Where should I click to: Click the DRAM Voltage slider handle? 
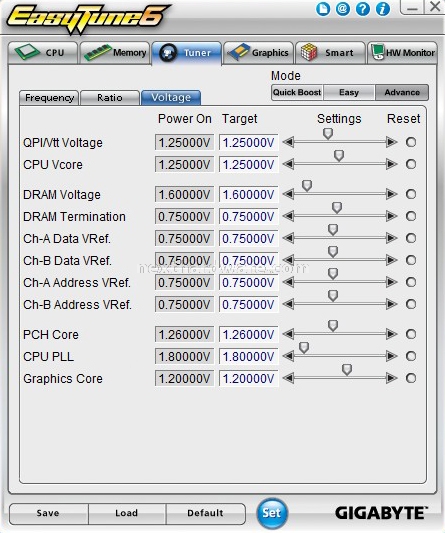coord(307,186)
